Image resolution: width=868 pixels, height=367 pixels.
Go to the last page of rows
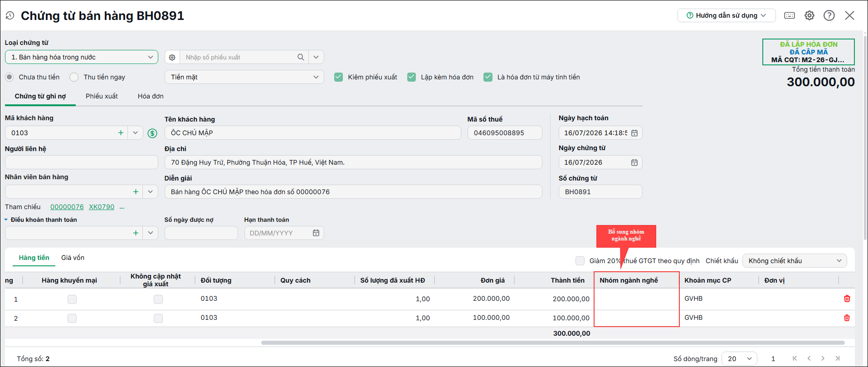837,358
